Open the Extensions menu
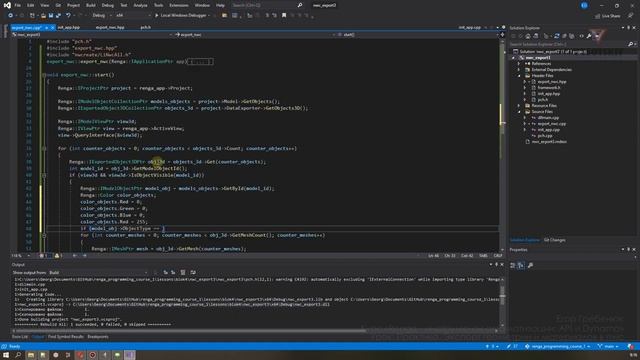The height and width of the screenshot is (360, 640). pyautogui.click(x=178, y=5)
